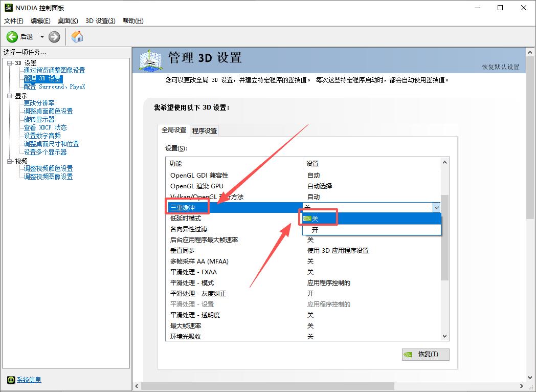Screen dimensions: 536x392
Task: Open 调整桌面颜色设置 in the tree
Action: 48,111
